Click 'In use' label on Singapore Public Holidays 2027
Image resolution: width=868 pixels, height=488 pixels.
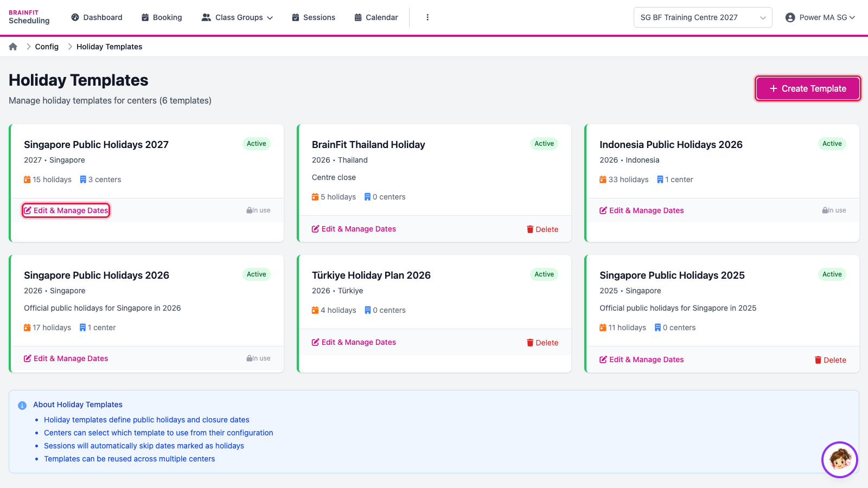click(261, 210)
